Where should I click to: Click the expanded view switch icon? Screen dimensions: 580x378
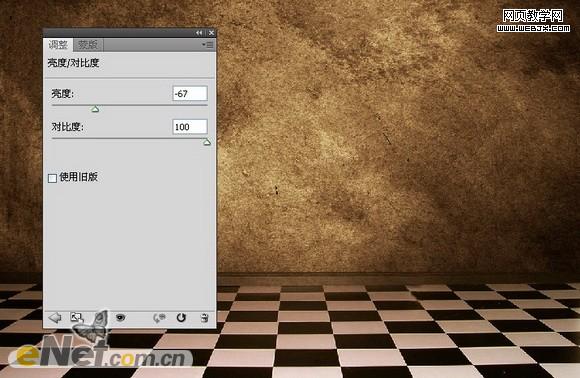[x=77, y=317]
